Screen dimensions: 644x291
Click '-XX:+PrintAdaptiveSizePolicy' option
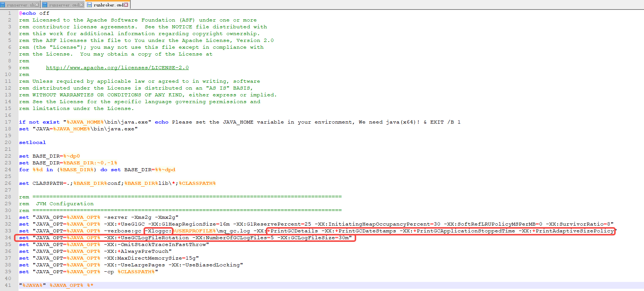pos(566,231)
